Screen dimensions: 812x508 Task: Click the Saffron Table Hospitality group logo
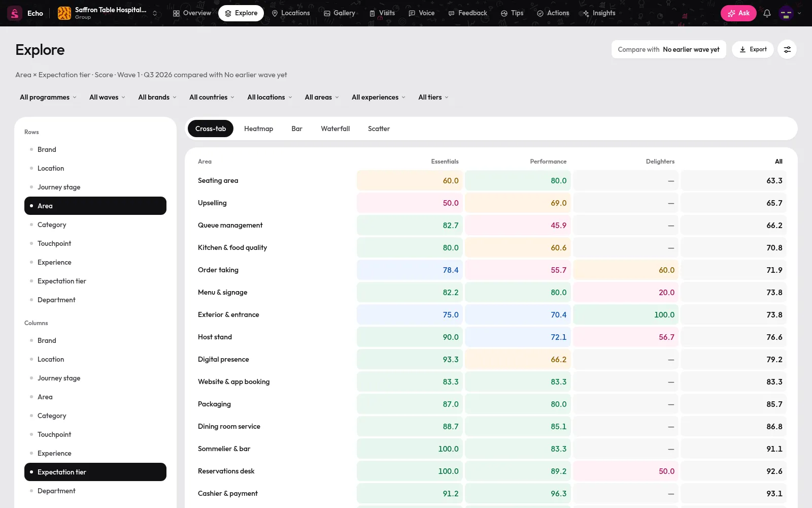[x=64, y=13]
